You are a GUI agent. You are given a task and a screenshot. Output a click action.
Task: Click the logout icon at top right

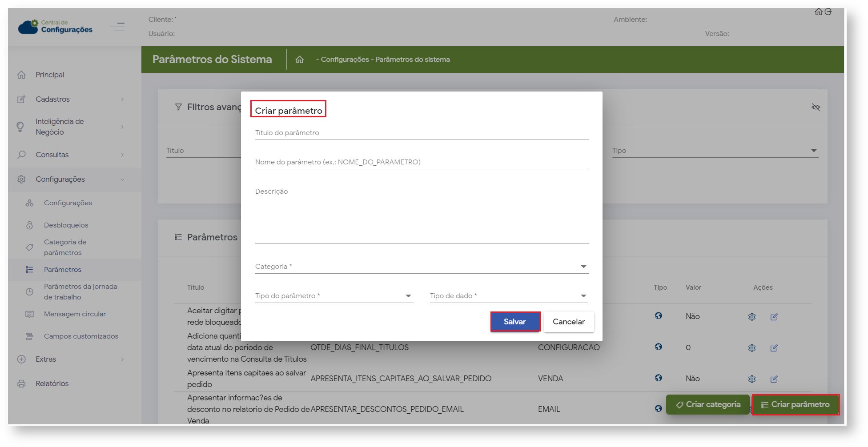click(828, 12)
